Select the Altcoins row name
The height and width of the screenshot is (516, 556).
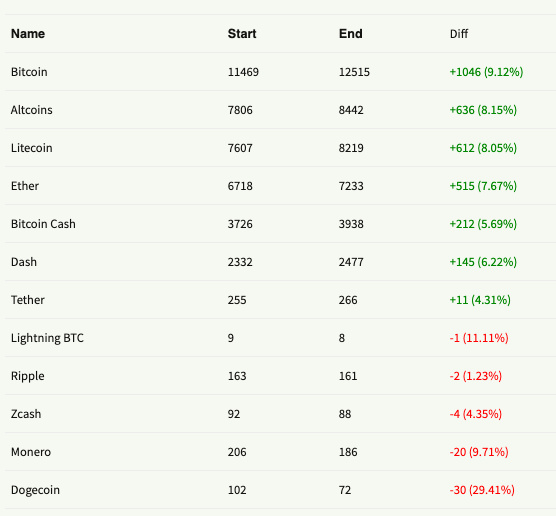pos(32,110)
